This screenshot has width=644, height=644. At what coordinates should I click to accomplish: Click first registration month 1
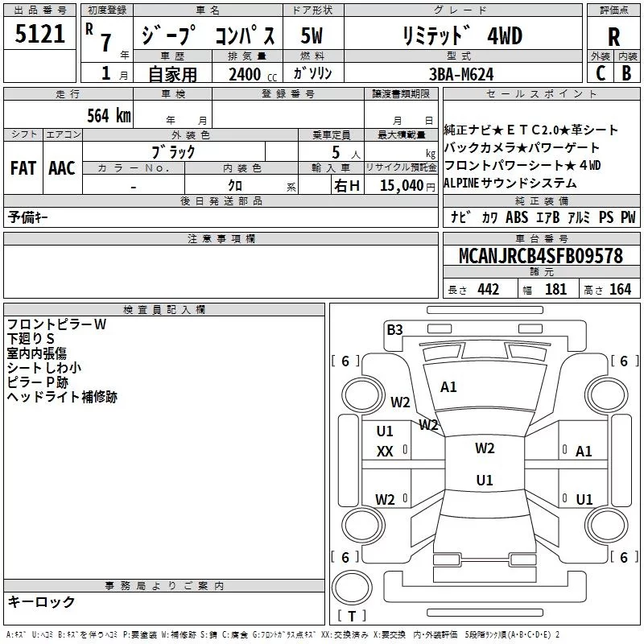click(x=106, y=73)
